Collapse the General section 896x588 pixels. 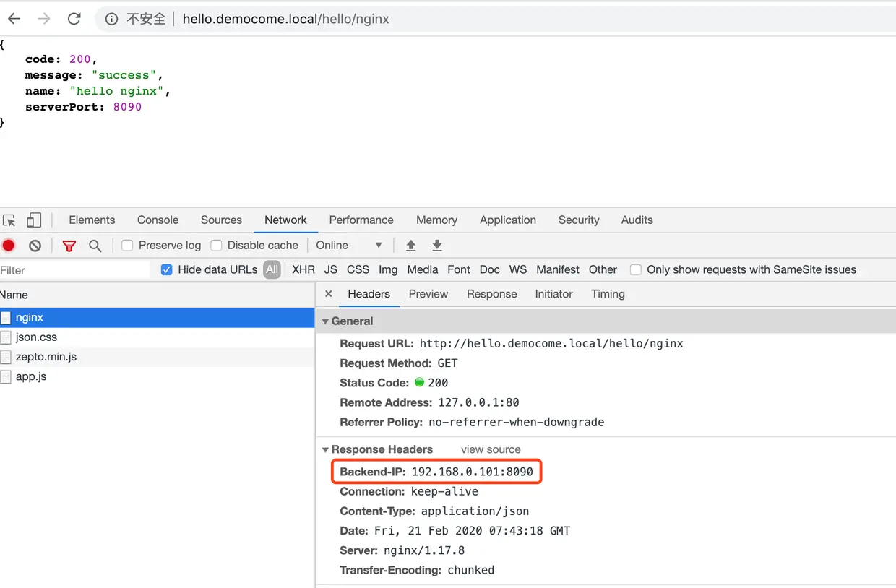point(325,321)
